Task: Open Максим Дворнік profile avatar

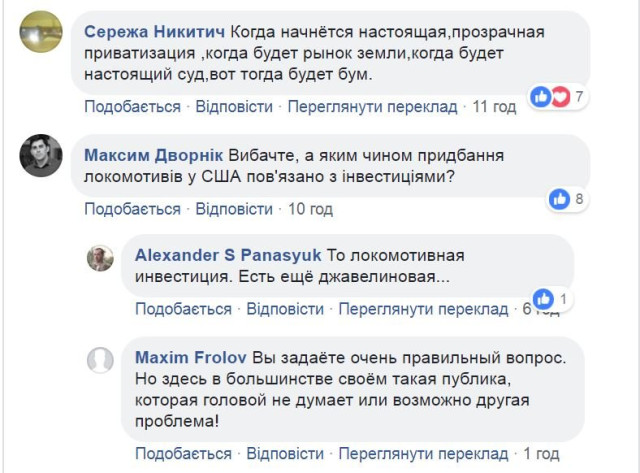Action: (x=41, y=155)
